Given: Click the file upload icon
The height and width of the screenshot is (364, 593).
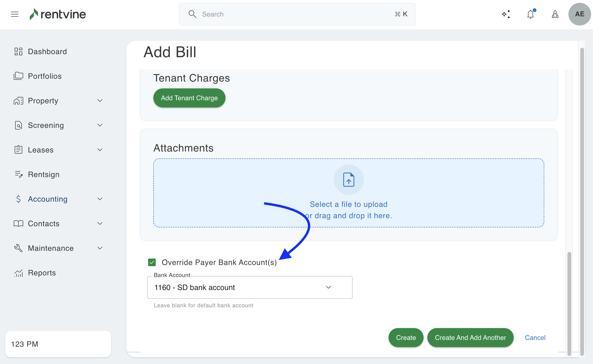Looking at the screenshot, I should tap(348, 180).
